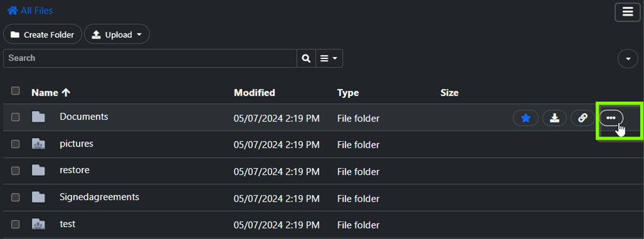Expand the round caret dropdown at right
The width and height of the screenshot is (644, 239).
tap(628, 59)
